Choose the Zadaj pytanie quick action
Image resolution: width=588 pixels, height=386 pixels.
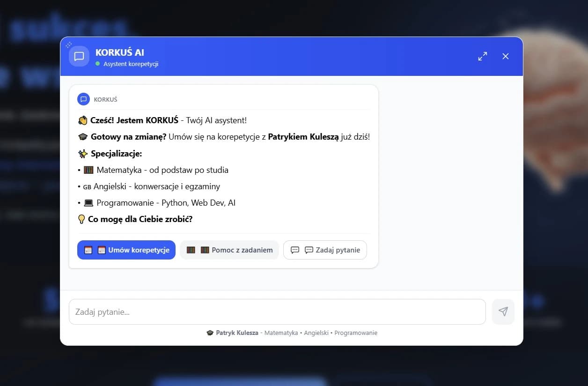pyautogui.click(x=325, y=250)
